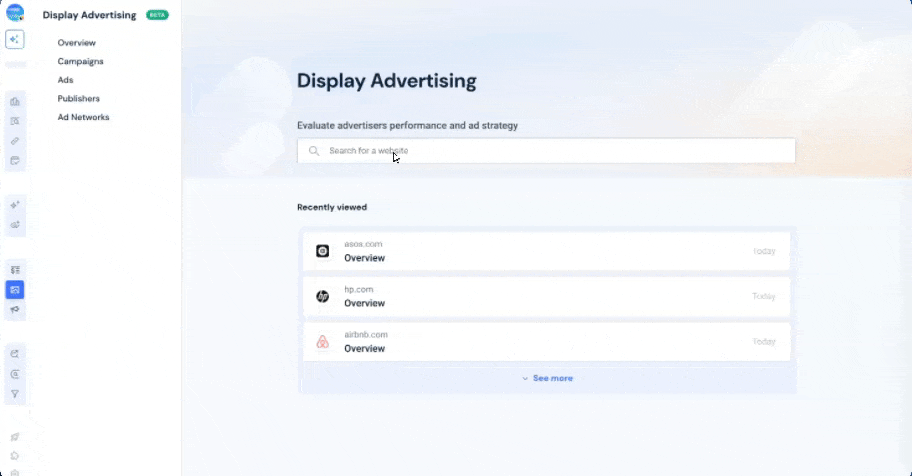Viewport: 912px width, 476px height.
Task: Open Campaigns in the side menu
Action: click(x=80, y=61)
